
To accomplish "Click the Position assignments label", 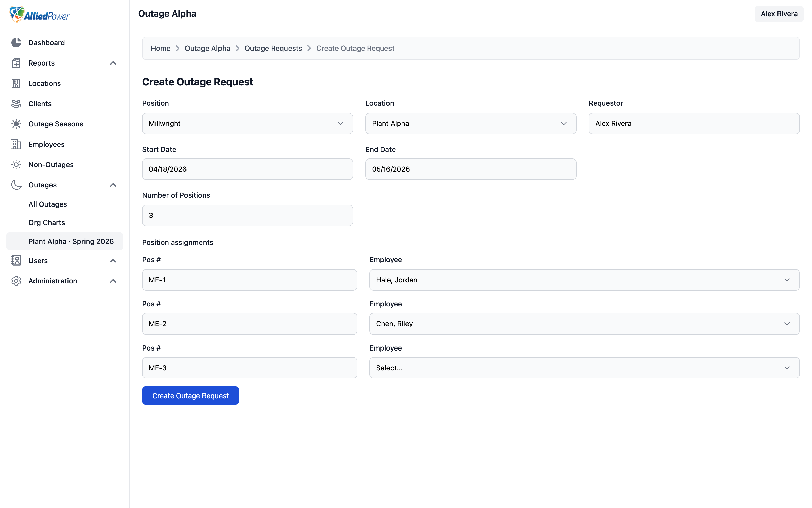I will point(178,242).
